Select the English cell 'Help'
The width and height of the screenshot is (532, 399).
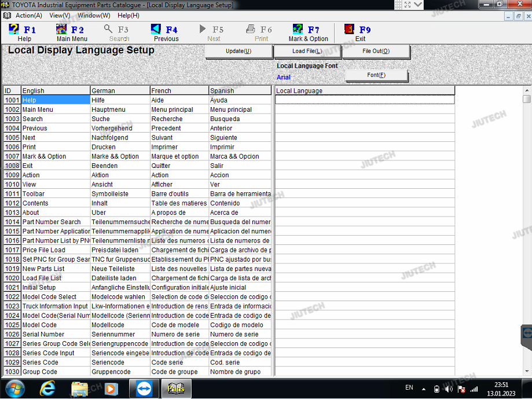[56, 100]
